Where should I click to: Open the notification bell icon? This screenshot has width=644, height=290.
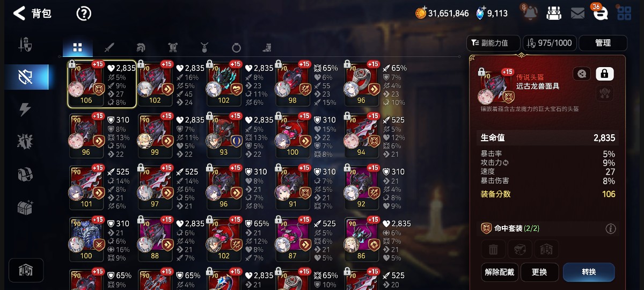point(529,13)
